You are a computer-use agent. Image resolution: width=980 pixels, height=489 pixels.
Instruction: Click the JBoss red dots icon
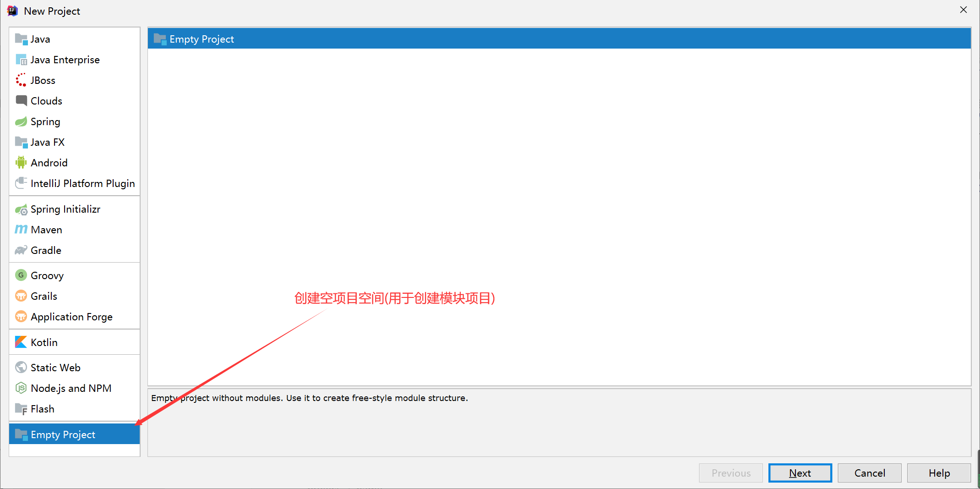[x=21, y=80]
